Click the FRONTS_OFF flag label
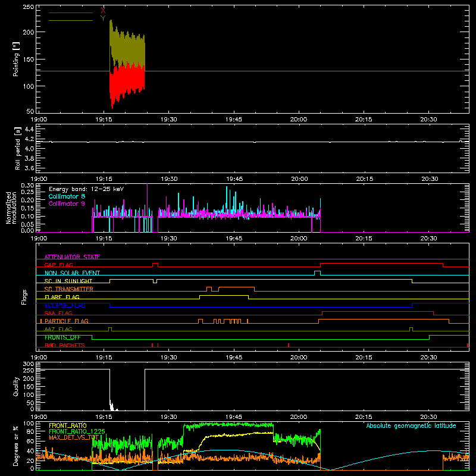The height and width of the screenshot is (476, 476). click(x=62, y=337)
